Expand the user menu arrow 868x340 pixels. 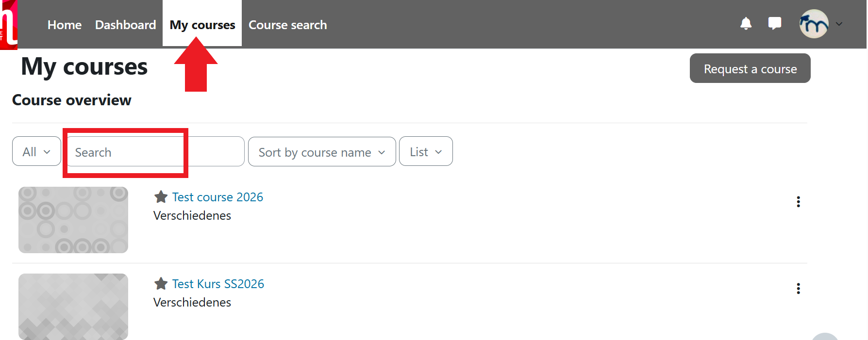tap(839, 24)
